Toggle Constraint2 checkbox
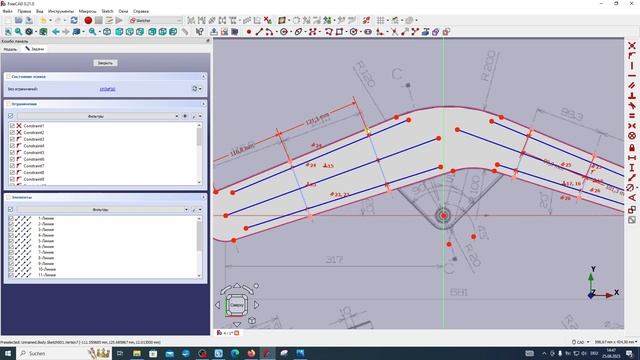The height and width of the screenshot is (360, 640). pos(12,132)
